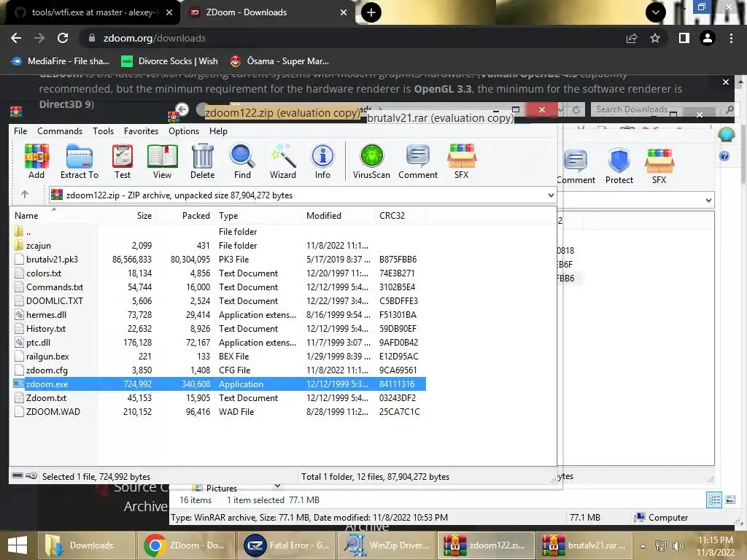The height and width of the screenshot is (560, 747).
Task: Sort by Name column header
Action: [53, 216]
